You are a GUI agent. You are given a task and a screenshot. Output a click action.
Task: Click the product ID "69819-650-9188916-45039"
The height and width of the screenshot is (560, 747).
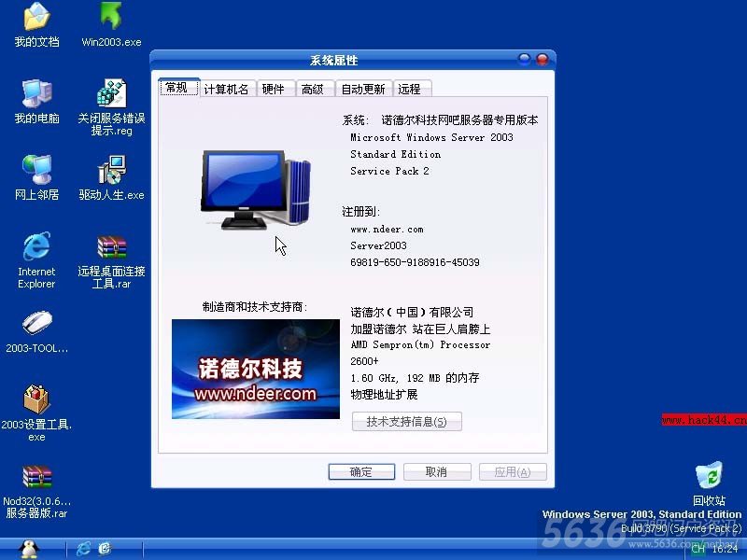pyautogui.click(x=415, y=262)
